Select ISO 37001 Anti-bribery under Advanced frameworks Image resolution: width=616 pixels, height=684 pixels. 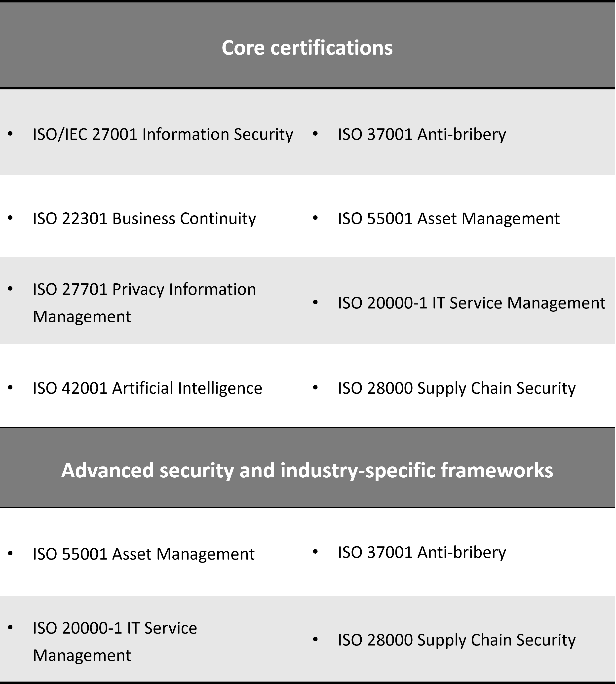[x=422, y=552]
